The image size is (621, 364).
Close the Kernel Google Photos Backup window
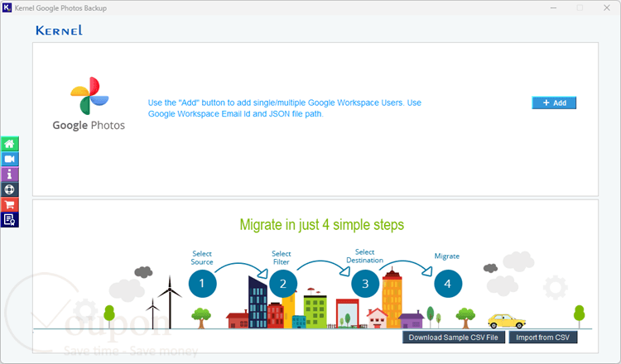click(606, 8)
